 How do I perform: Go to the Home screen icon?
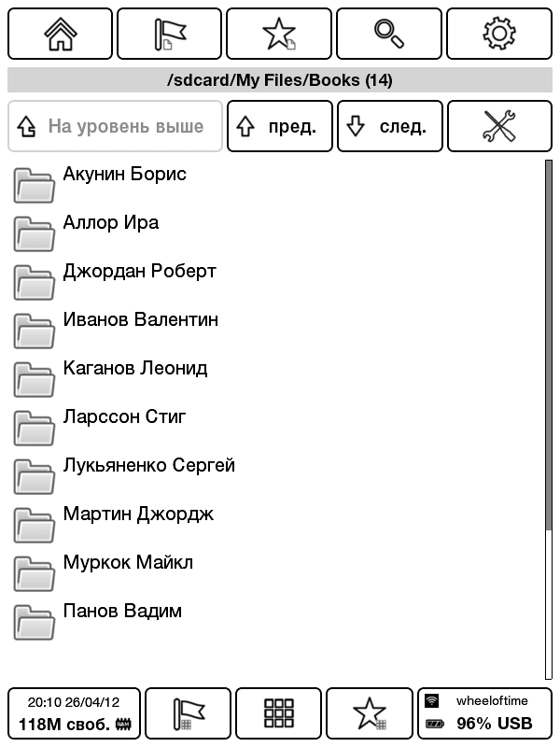(x=60, y=34)
